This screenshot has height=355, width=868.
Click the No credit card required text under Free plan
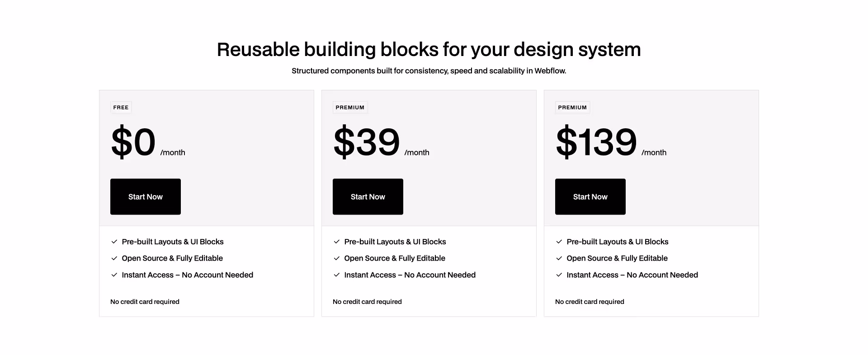(145, 301)
